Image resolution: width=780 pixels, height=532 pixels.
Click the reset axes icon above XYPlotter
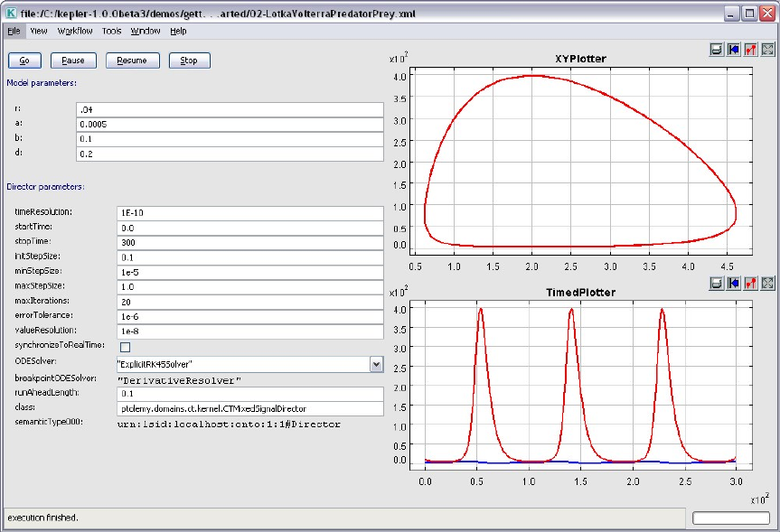pos(733,50)
